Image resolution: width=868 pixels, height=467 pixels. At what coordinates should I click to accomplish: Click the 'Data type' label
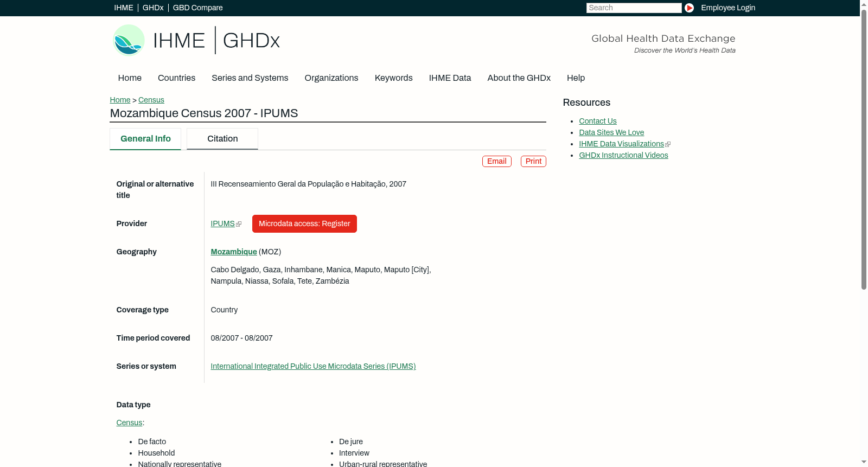click(133, 405)
